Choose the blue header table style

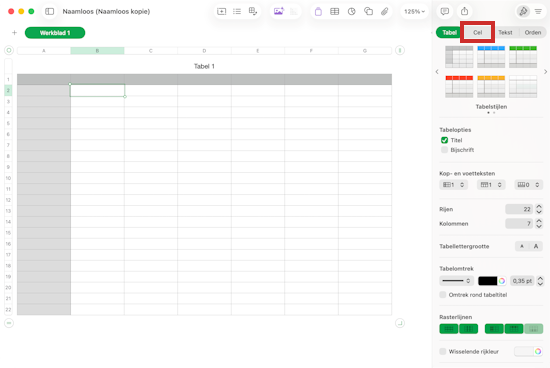pyautogui.click(x=491, y=56)
